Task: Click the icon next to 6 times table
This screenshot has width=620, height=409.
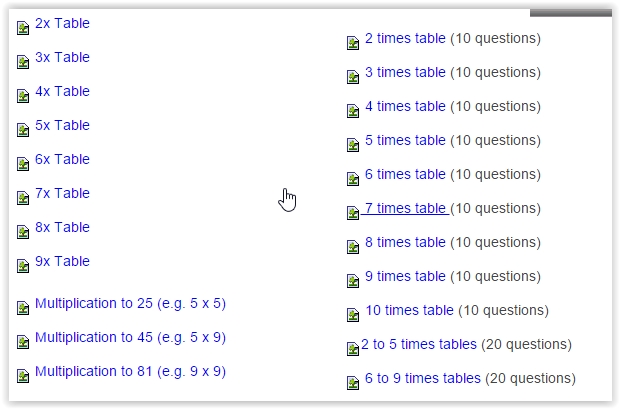Action: [353, 180]
